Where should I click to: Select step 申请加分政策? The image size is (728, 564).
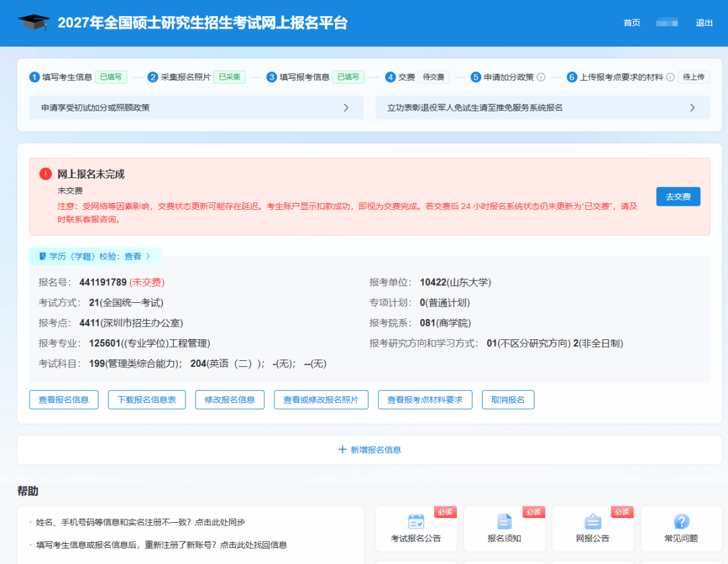[509, 77]
